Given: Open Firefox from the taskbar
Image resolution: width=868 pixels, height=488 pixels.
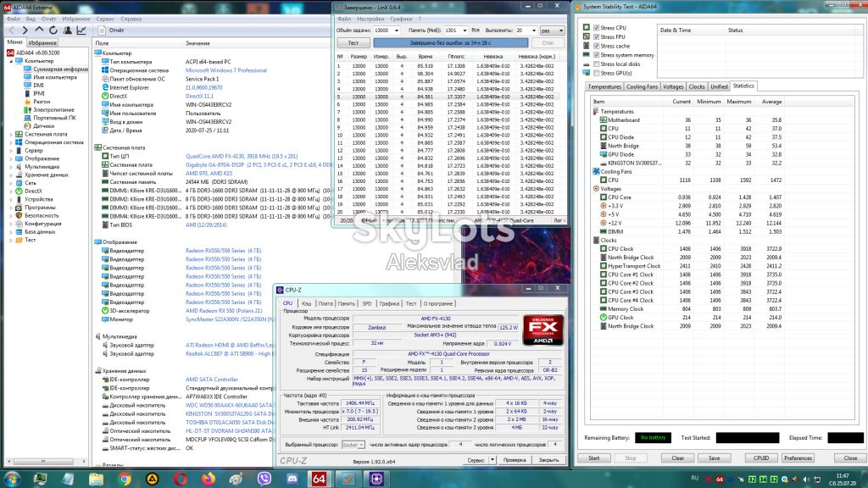Looking at the screenshot, I should [x=209, y=479].
